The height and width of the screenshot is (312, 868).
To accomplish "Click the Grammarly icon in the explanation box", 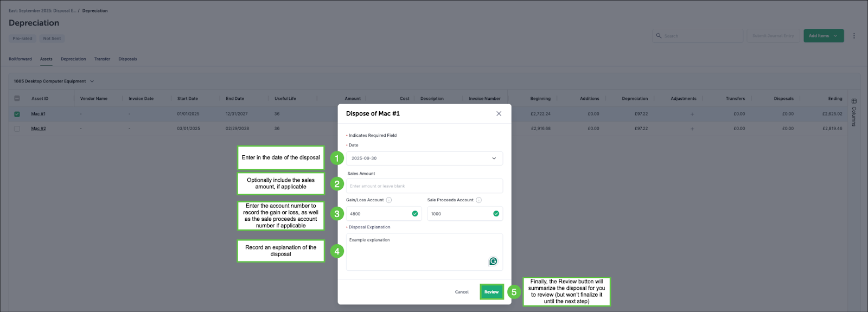I will 493,261.
